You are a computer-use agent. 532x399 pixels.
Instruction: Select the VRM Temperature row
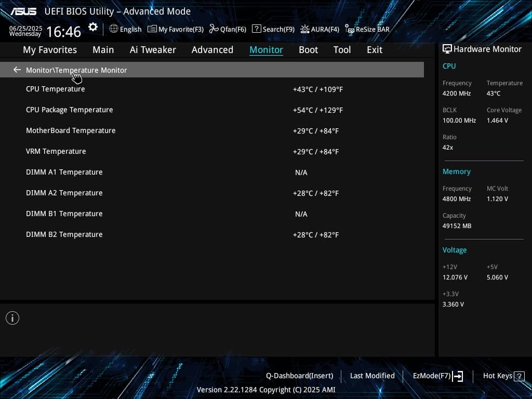click(x=212, y=151)
